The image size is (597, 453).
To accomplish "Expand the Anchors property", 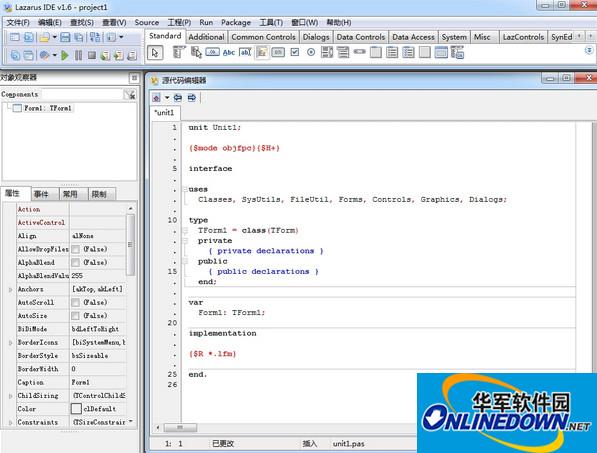I will pyautogui.click(x=10, y=290).
